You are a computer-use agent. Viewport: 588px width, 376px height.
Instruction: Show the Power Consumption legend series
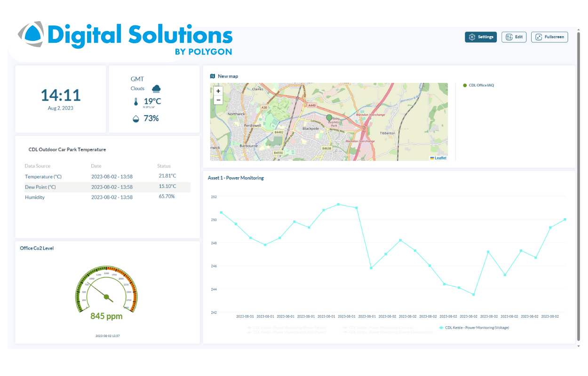[x=387, y=332]
